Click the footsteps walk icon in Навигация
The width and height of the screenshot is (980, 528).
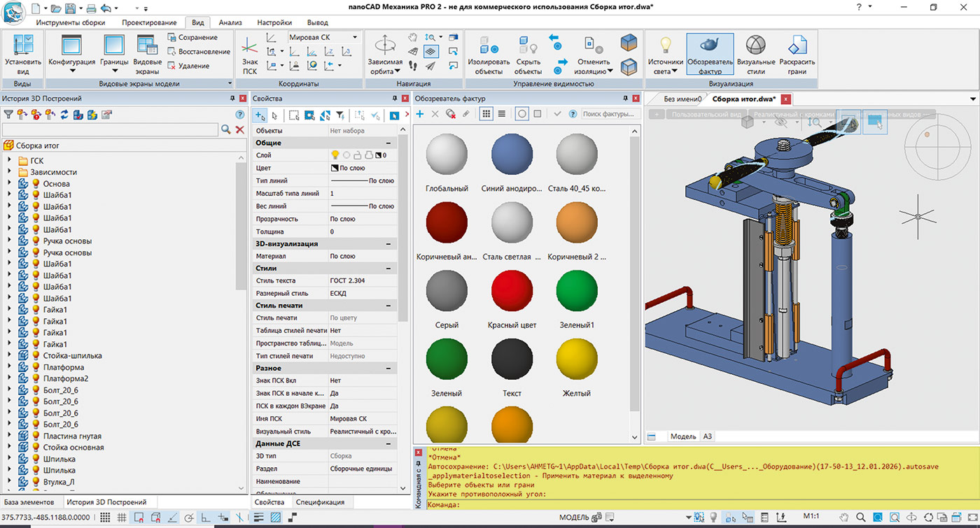click(x=414, y=66)
